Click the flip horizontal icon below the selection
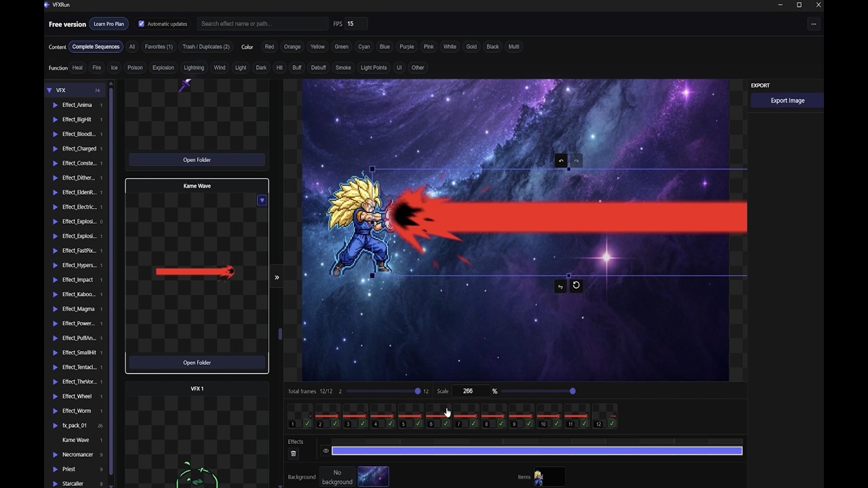Viewport: 868px width, 488px height. pos(561,286)
